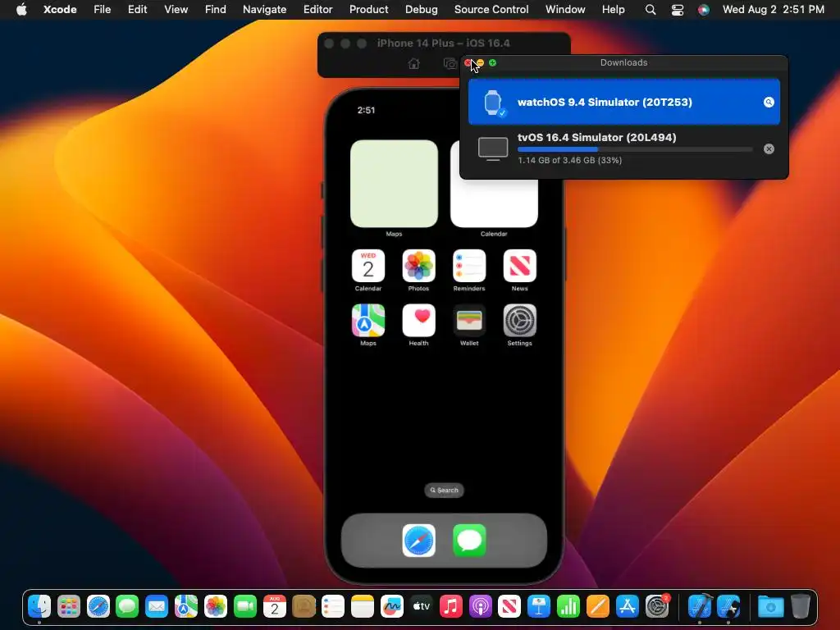Open Numbers from the macOS Dock
The height and width of the screenshot is (630, 840).
tap(568, 606)
